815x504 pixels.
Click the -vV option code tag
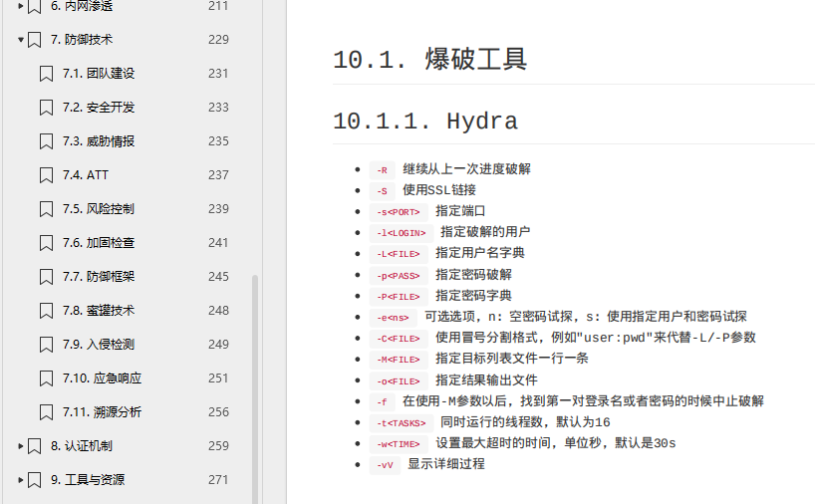[386, 465]
